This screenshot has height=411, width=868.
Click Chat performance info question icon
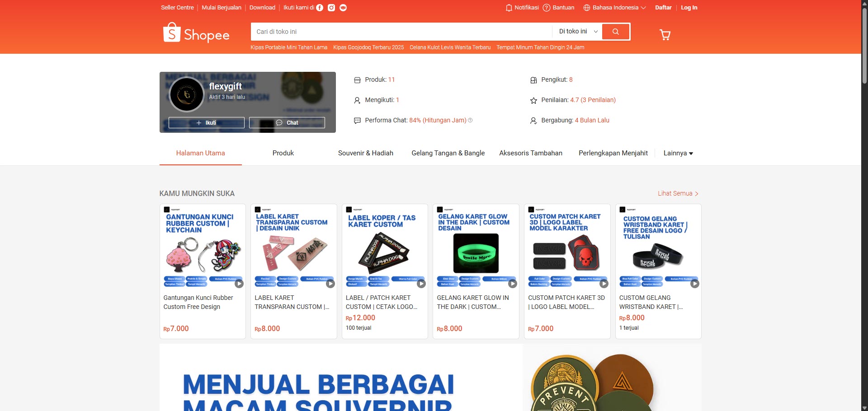click(470, 120)
